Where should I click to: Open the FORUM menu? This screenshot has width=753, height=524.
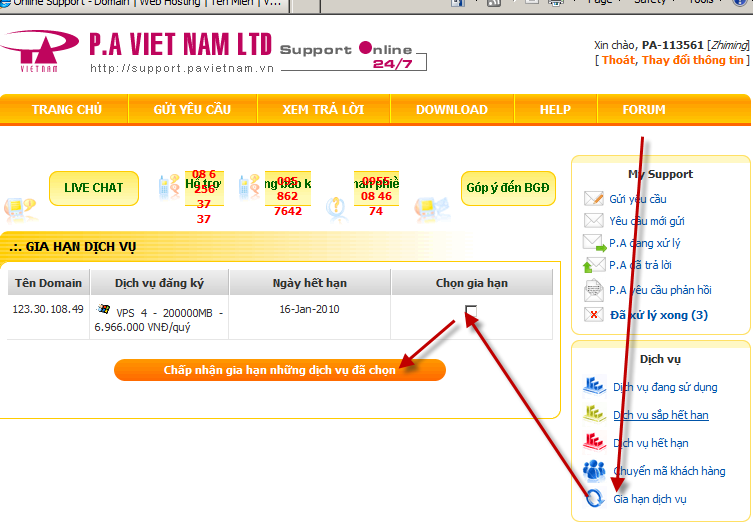point(644,110)
